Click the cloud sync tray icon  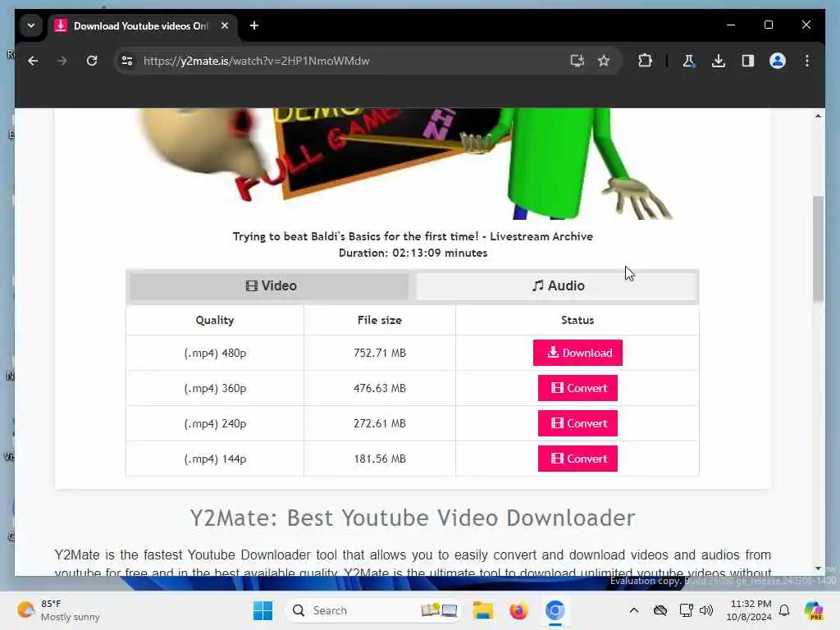(660, 610)
